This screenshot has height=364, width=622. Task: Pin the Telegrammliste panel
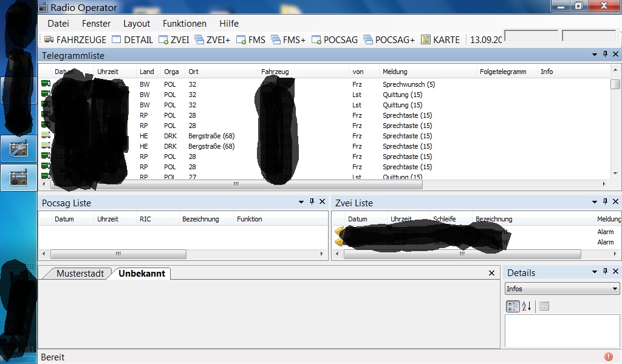(x=605, y=55)
